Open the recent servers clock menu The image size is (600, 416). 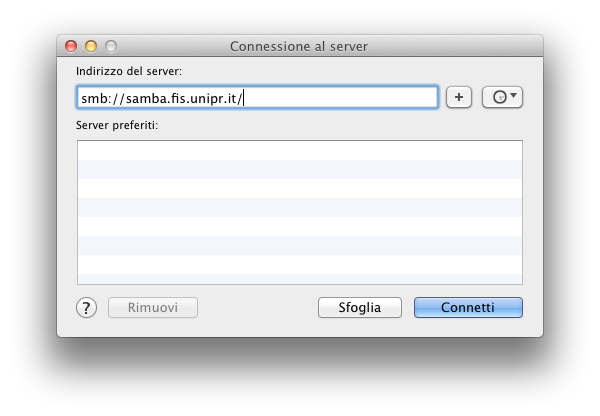pos(502,97)
